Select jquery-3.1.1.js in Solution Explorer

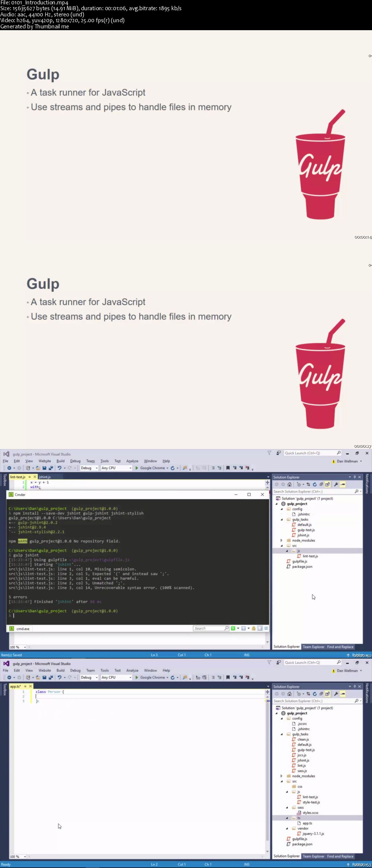point(313,834)
